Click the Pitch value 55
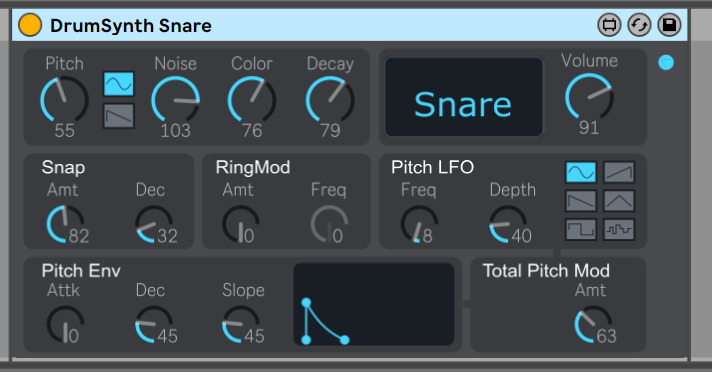Screen dimensions: 712x372 [64, 131]
